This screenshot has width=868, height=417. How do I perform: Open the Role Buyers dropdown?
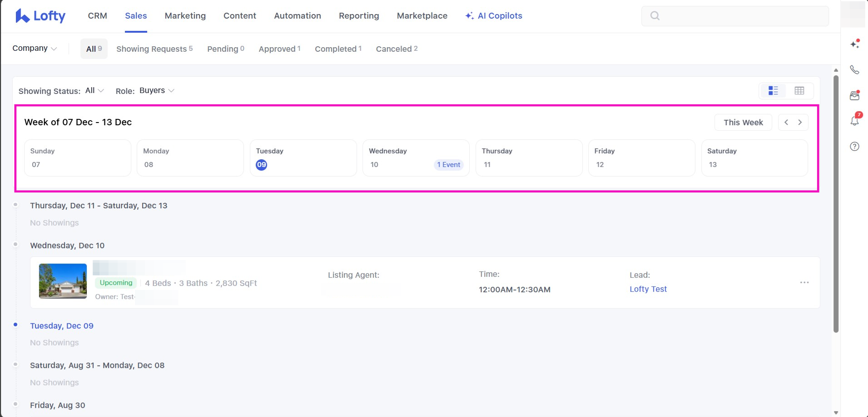point(157,91)
